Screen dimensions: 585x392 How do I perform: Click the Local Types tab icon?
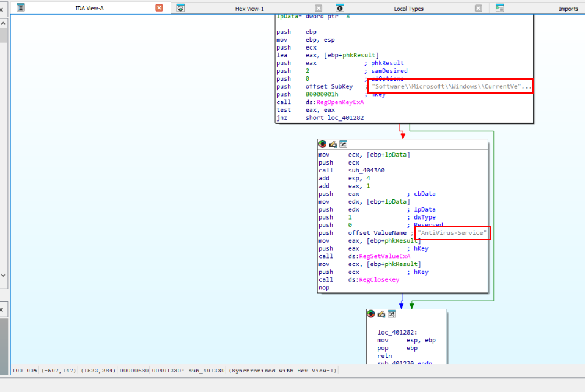(339, 8)
